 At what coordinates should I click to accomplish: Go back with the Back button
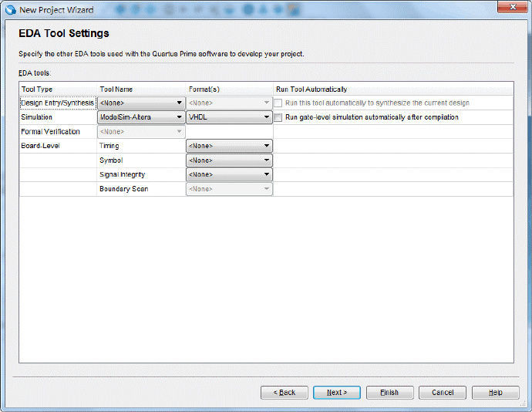(x=285, y=393)
